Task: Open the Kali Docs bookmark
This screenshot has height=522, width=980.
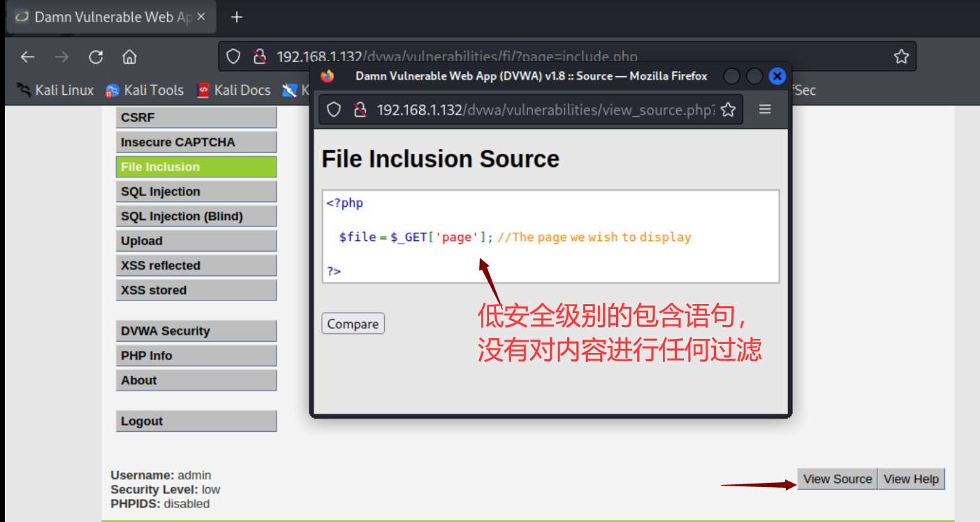Action: click(x=234, y=89)
